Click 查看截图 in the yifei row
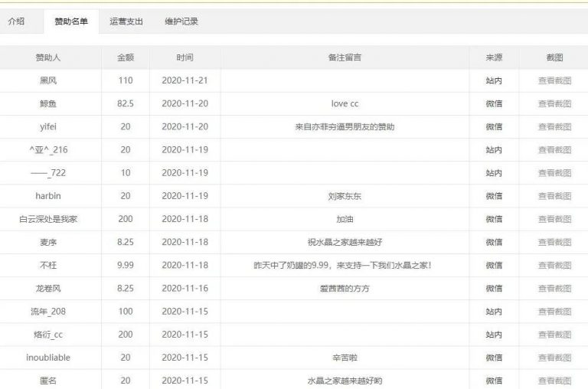The height and width of the screenshot is (389, 588). [554, 126]
